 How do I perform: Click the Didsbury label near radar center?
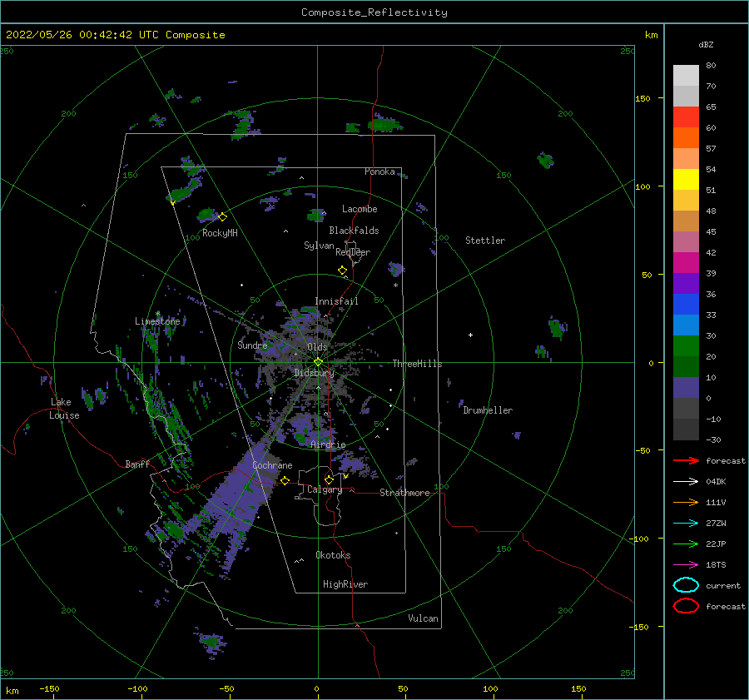click(x=314, y=373)
